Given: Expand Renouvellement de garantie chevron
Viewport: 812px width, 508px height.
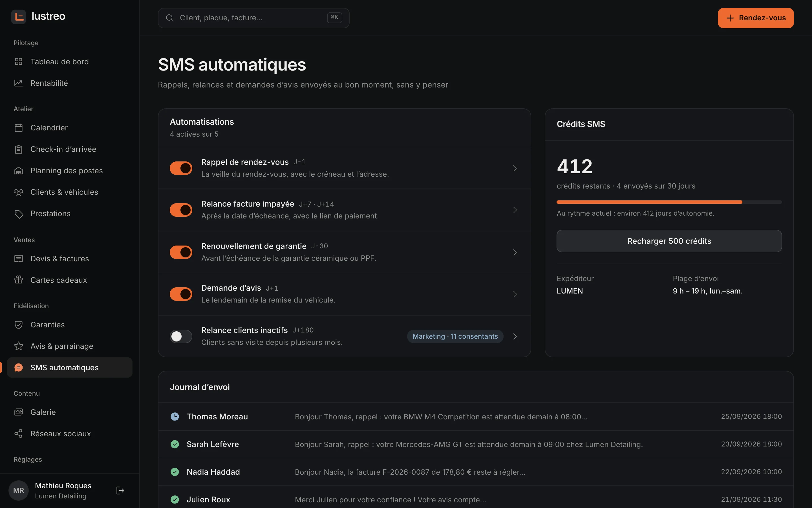Looking at the screenshot, I should [515, 252].
